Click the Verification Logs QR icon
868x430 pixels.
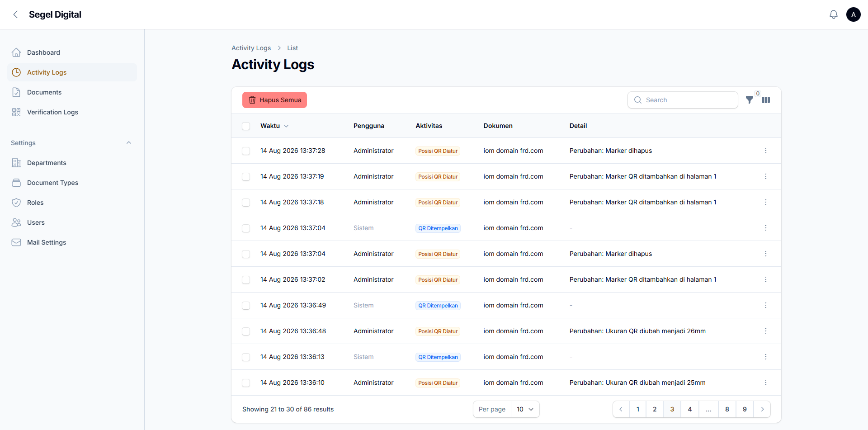(16, 112)
